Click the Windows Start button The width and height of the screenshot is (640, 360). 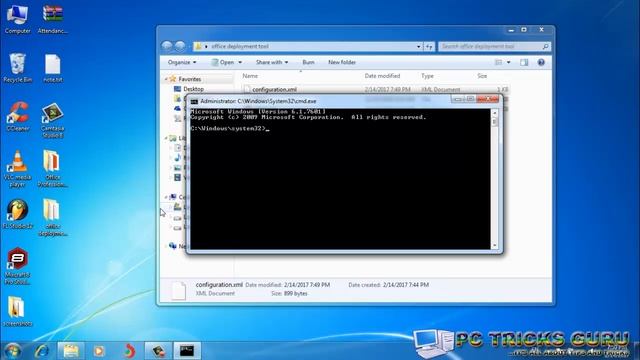tap(12, 351)
